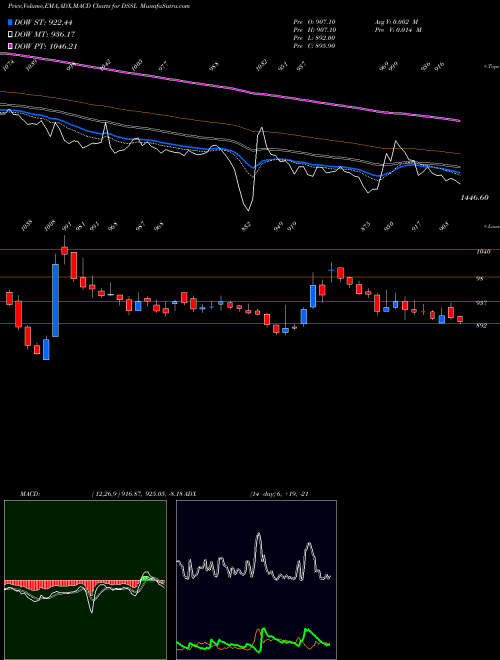
Task: Click the 1040 price level label
Action: tap(484, 252)
